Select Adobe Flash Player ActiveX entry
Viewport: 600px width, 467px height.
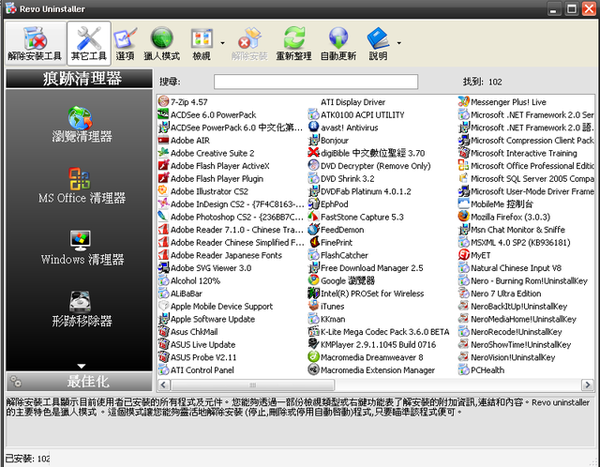[214, 166]
